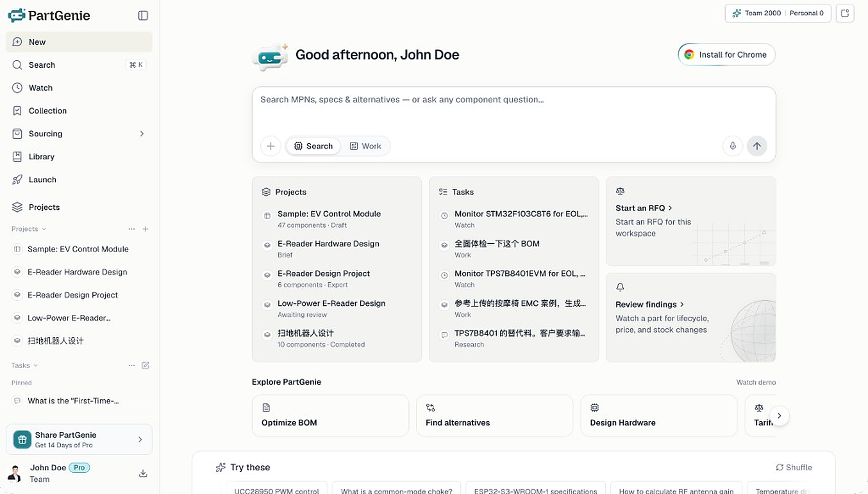Screen dimensions: 868x494
Task: Open Sample: EV Control Module in Projects card
Action: 337,219
